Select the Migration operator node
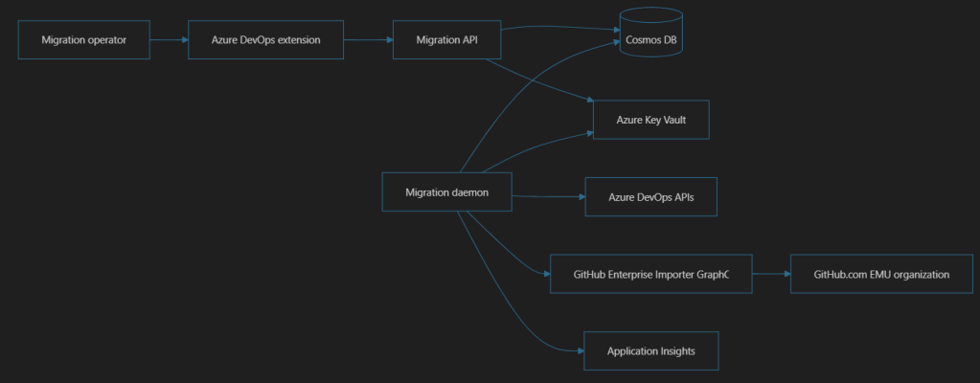Screen dimensions: 980x383 tap(83, 40)
